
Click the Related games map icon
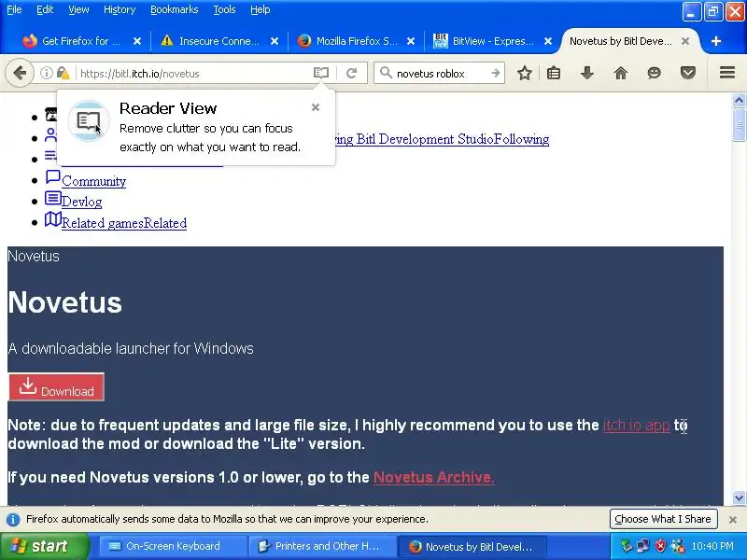pos(52,219)
